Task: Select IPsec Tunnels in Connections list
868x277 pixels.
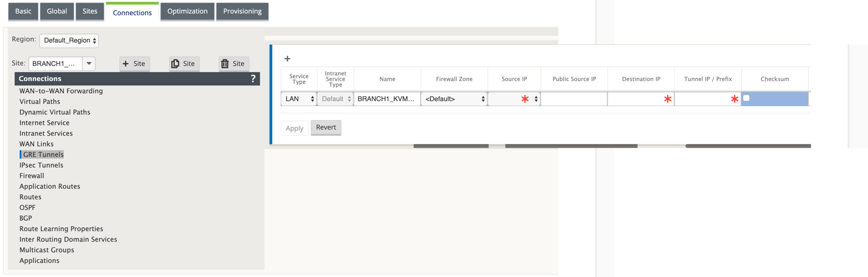Action: click(x=41, y=165)
